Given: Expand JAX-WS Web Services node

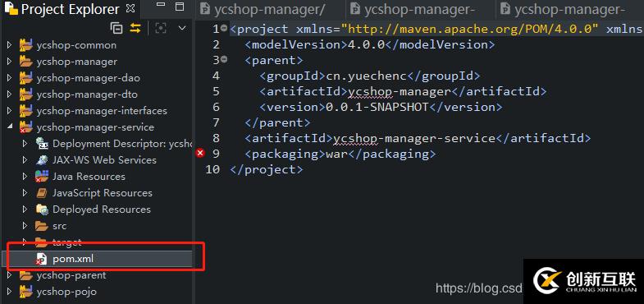Looking at the screenshot, I should pos(25,160).
